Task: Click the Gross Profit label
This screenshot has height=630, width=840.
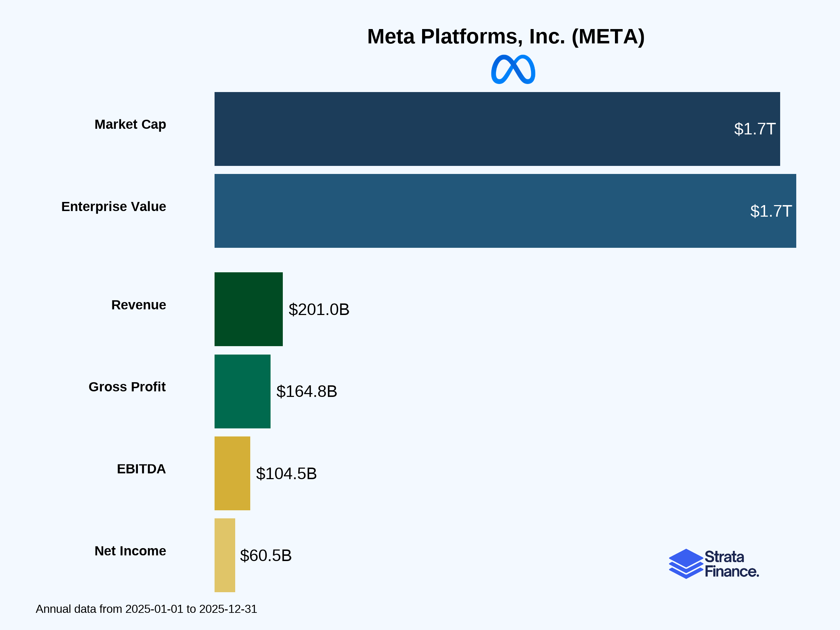Action: (x=127, y=387)
